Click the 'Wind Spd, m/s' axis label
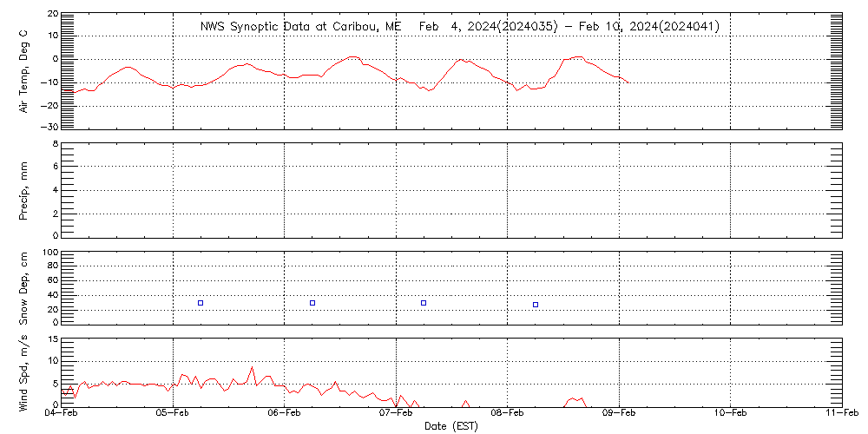This screenshot has width=868, height=434. click(x=23, y=372)
